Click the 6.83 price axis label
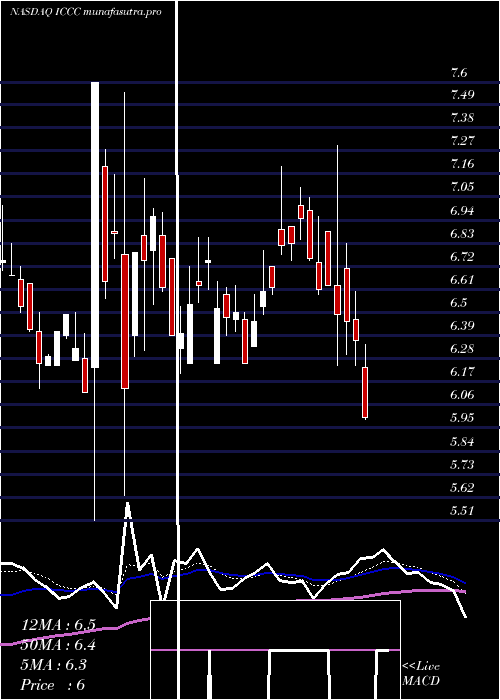The image size is (500, 700). click(x=462, y=233)
